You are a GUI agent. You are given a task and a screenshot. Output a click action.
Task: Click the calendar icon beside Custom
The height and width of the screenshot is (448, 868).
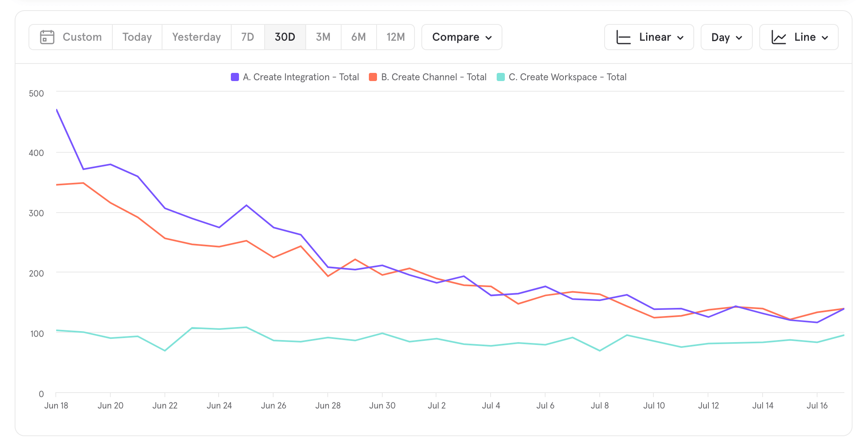tap(47, 37)
